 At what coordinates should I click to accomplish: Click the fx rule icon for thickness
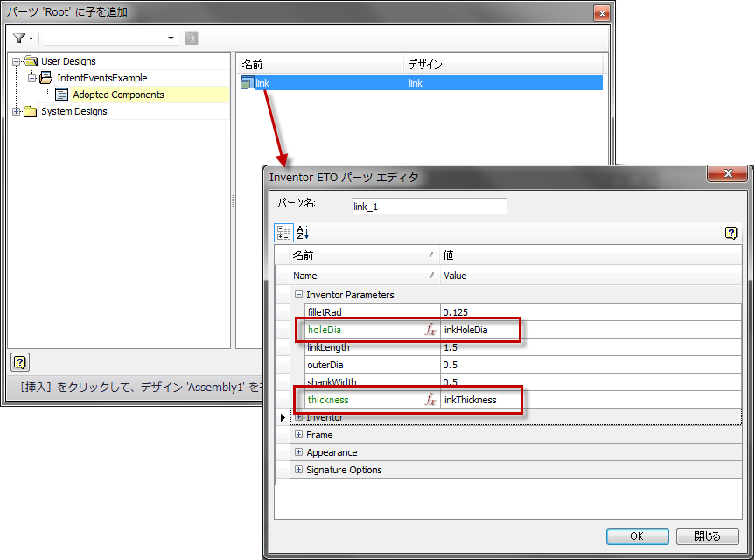430,400
